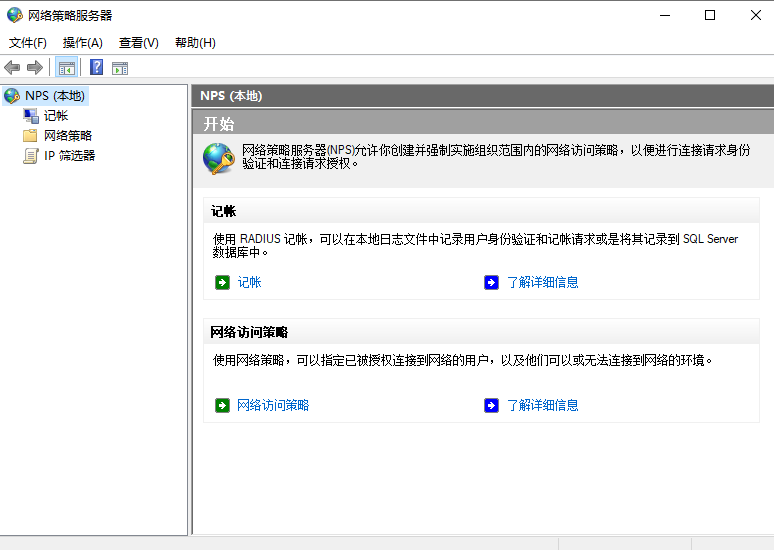Open the 操作(A) menu
Viewport: 774px width, 550px height.
pyautogui.click(x=83, y=43)
